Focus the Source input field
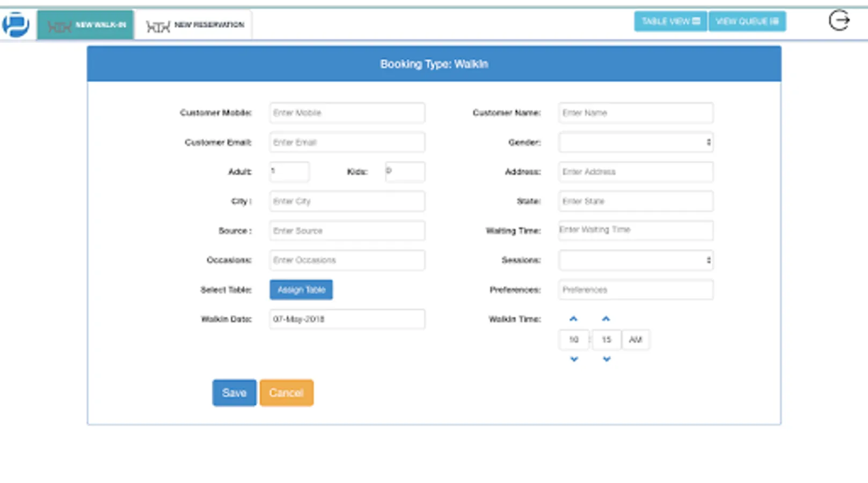 (347, 231)
